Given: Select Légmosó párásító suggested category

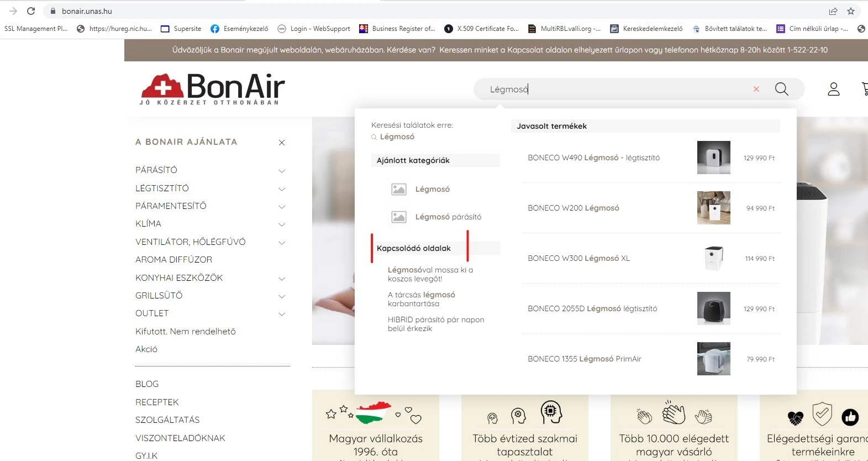Looking at the screenshot, I should [x=448, y=217].
